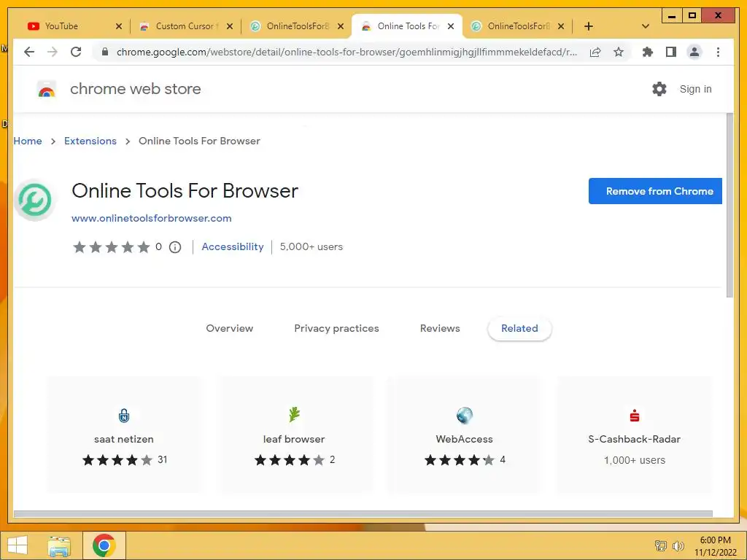The width and height of the screenshot is (747, 560).
Task: Open the Extensions puzzle piece menu
Action: pyautogui.click(x=648, y=52)
